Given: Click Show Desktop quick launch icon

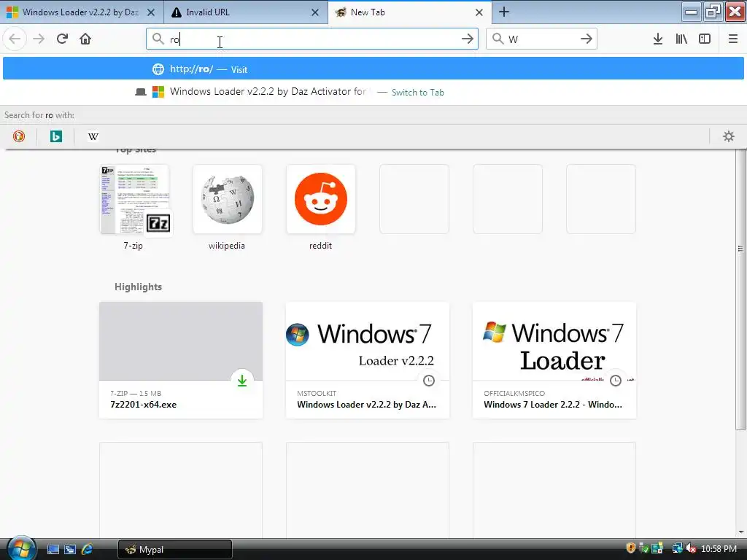Looking at the screenshot, I should pos(53,550).
